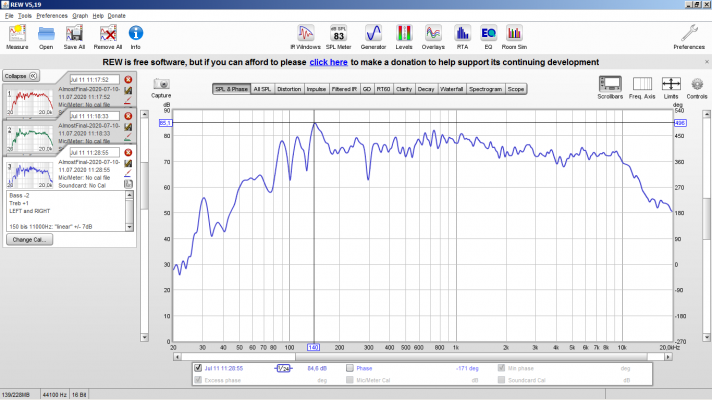The image size is (712, 400).
Task: Capture the graph with camera icon
Action: pos(161,88)
